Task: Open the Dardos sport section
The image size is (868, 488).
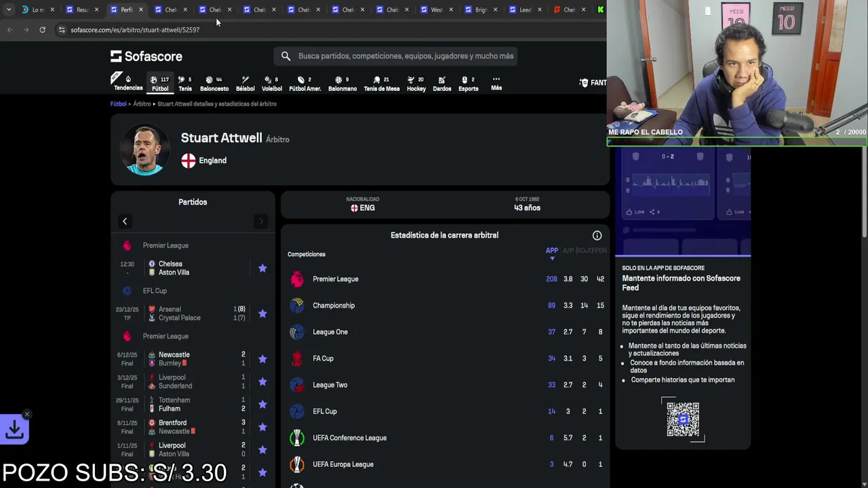Action: [442, 83]
